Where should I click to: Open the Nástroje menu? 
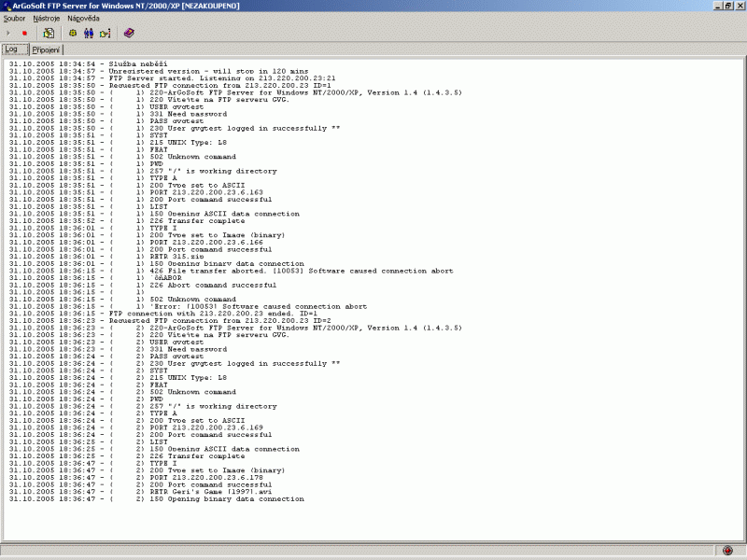click(x=46, y=19)
